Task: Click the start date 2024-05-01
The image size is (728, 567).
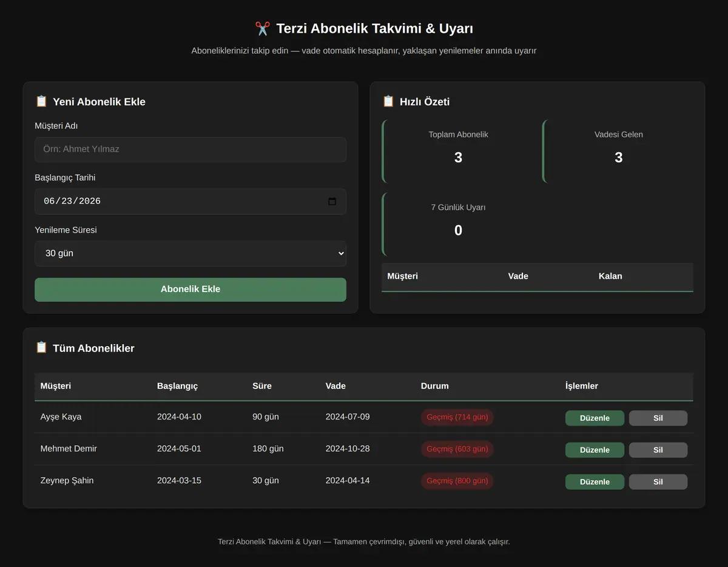Action: (x=179, y=449)
